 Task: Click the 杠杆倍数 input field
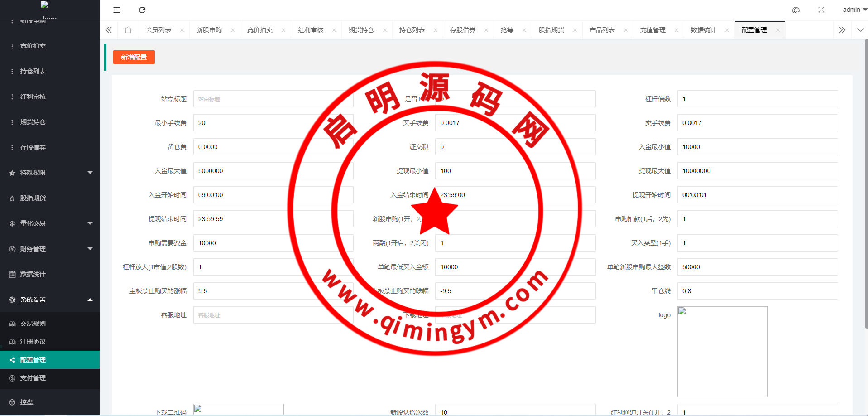coord(757,99)
